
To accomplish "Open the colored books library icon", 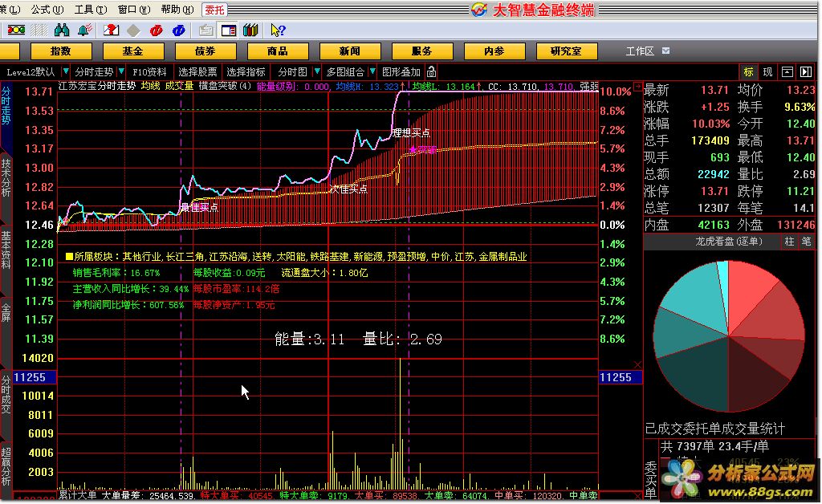I will click(250, 30).
